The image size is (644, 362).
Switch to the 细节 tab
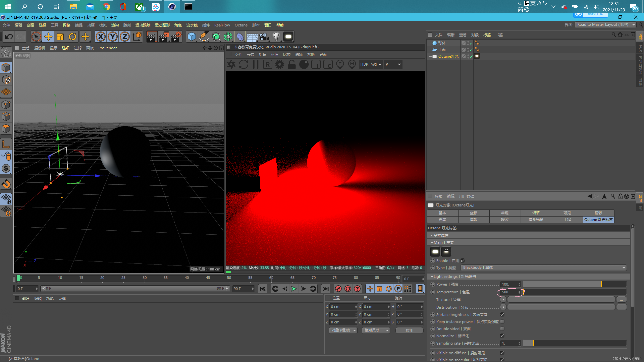536,213
